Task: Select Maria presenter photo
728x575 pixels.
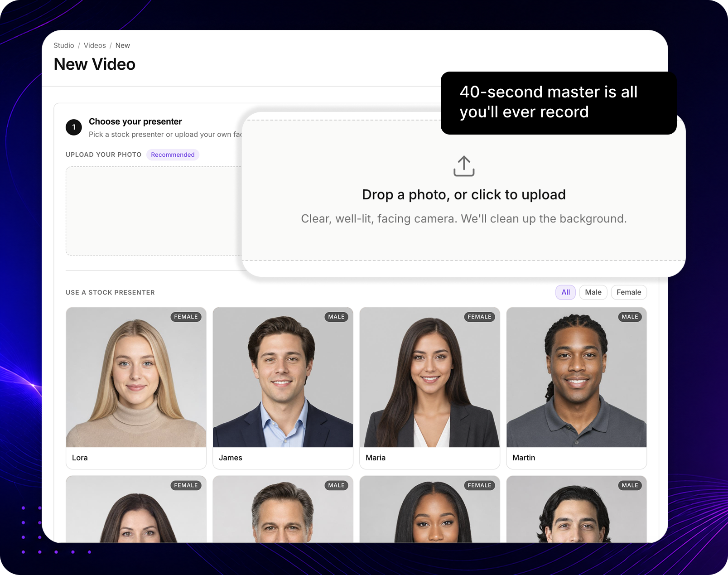Action: tap(429, 377)
